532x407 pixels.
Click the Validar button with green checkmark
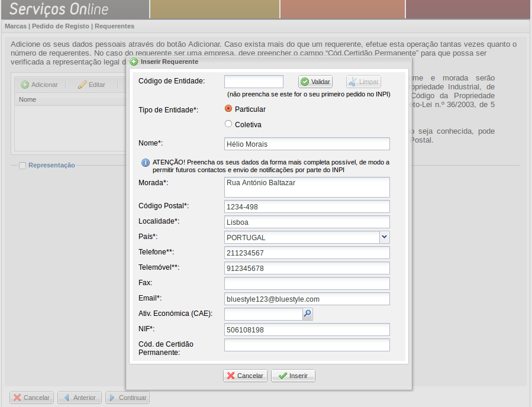coord(315,82)
